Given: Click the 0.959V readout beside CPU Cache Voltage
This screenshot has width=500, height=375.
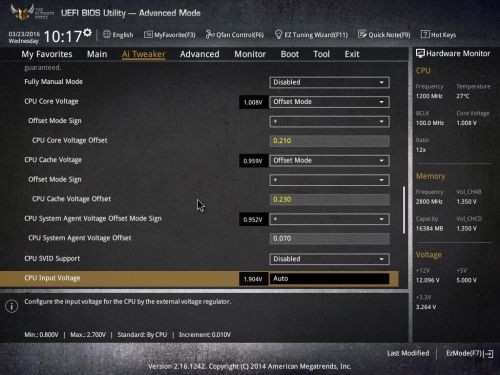Looking at the screenshot, I should click(253, 161).
